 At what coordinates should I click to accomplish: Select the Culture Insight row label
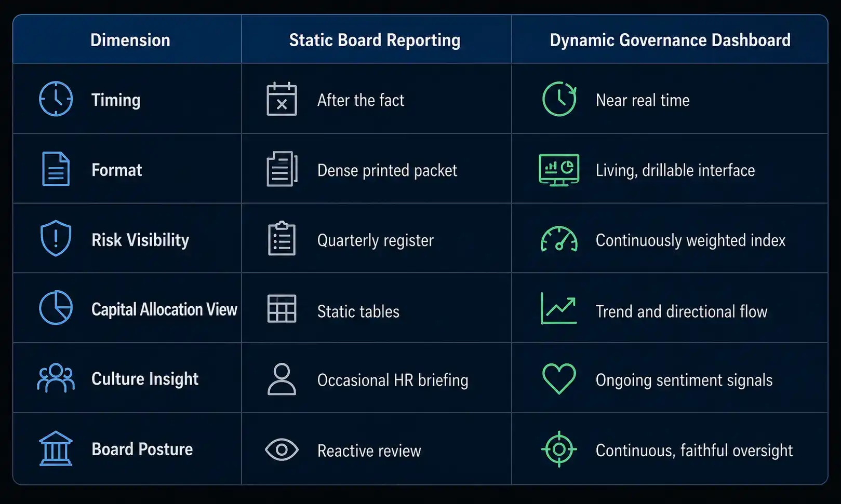145,379
